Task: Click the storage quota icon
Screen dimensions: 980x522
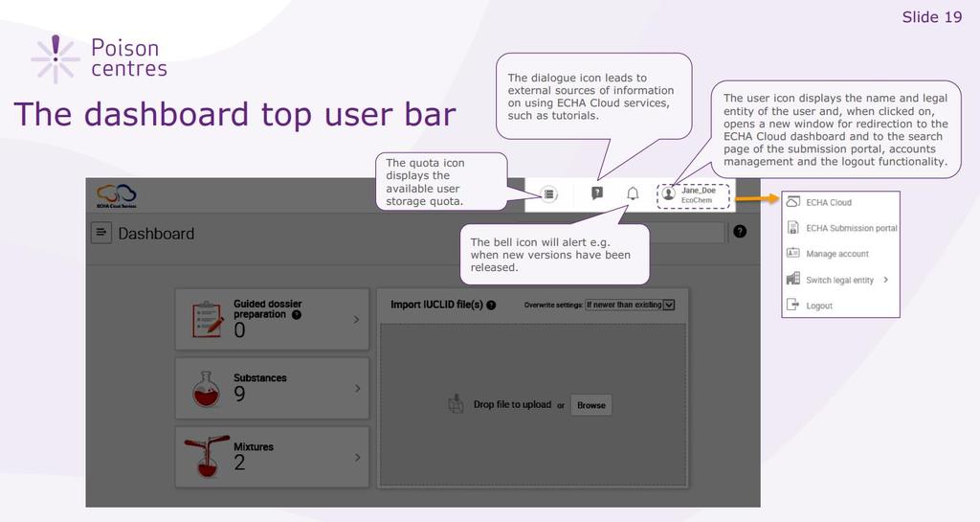Action: [x=548, y=194]
